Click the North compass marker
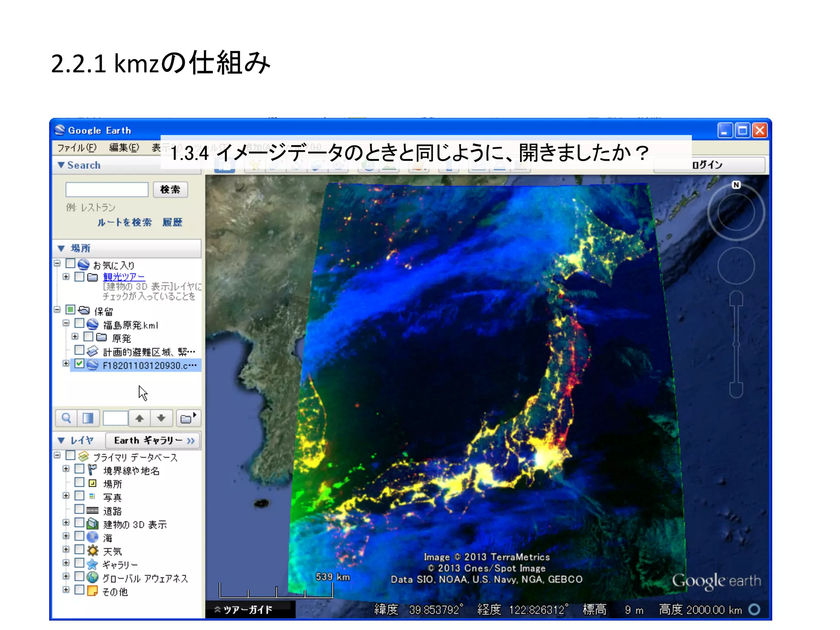Viewport: 840px width, 630px height. (x=736, y=185)
